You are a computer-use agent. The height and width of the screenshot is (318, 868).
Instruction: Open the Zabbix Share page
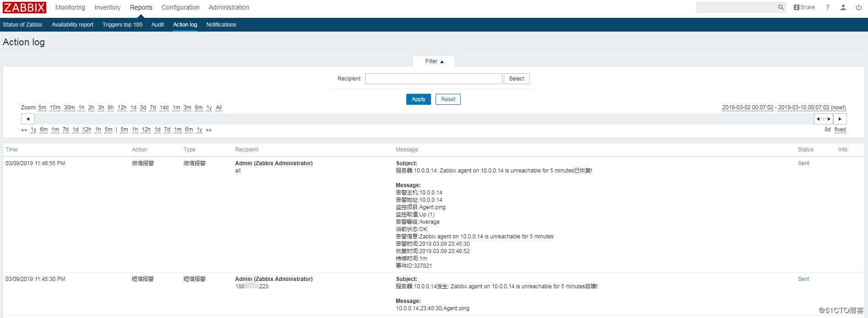pyautogui.click(x=804, y=7)
